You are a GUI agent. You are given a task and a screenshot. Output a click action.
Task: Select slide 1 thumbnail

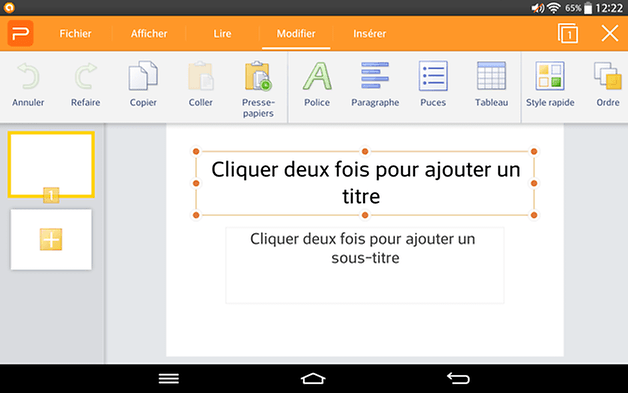(51, 165)
